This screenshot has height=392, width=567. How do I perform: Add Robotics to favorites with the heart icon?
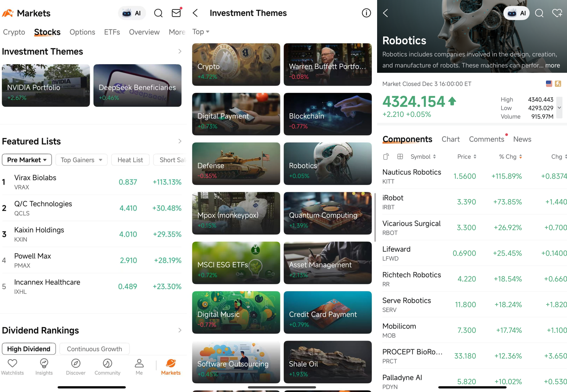(x=557, y=13)
